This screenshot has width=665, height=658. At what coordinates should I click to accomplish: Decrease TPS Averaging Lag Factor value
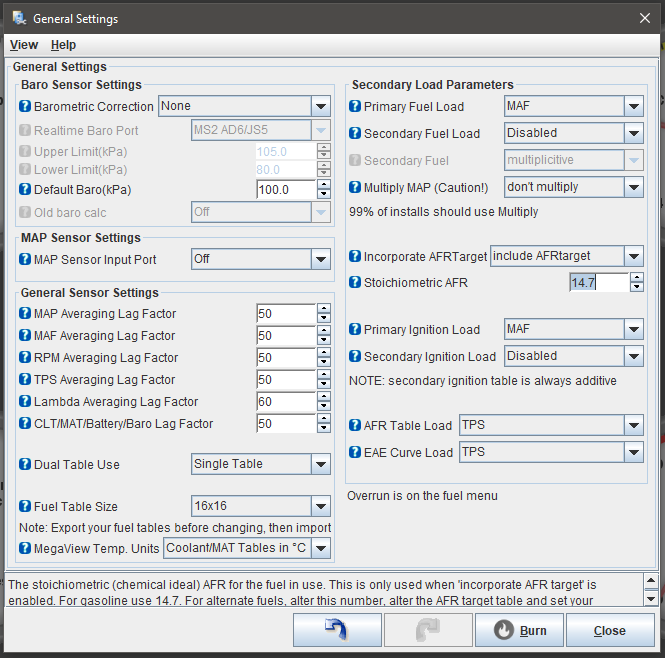324,384
